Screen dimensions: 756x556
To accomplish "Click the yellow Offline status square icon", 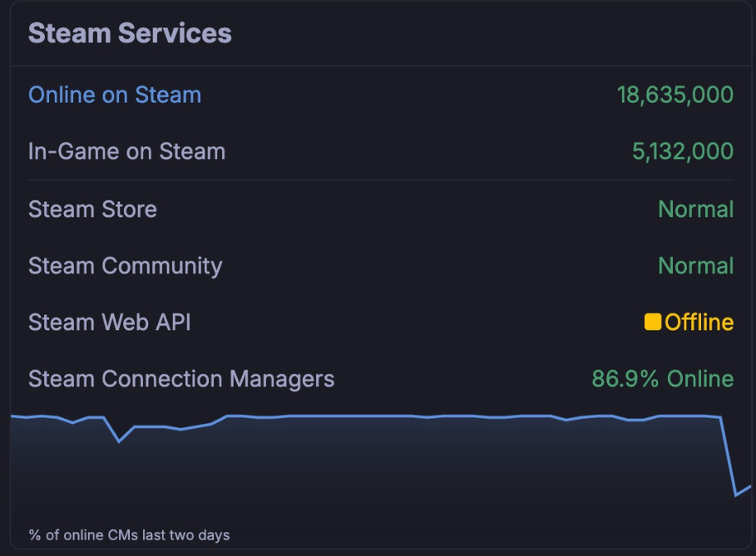I will pyautogui.click(x=653, y=322).
